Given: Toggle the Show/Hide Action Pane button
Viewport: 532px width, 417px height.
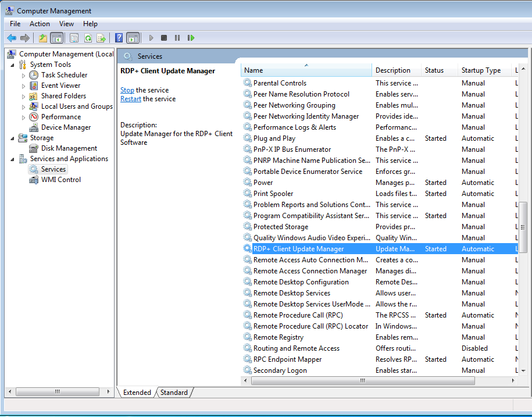Looking at the screenshot, I should (133, 38).
